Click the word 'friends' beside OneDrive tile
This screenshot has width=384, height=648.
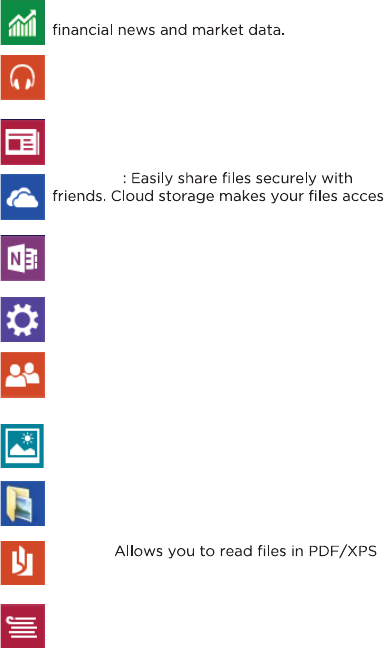click(x=79, y=196)
